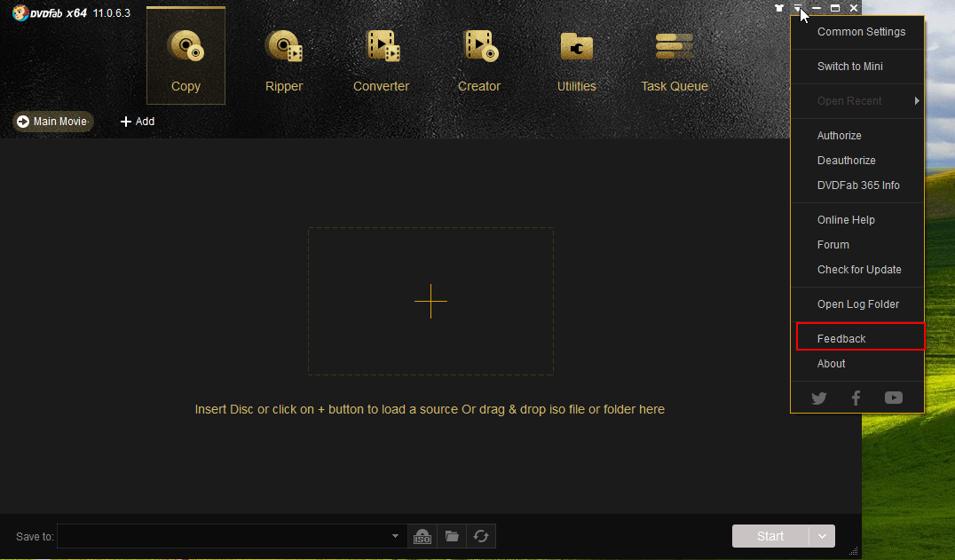Expand the Open Recent submenu arrow
Screen dimensions: 955x560
[917, 101]
